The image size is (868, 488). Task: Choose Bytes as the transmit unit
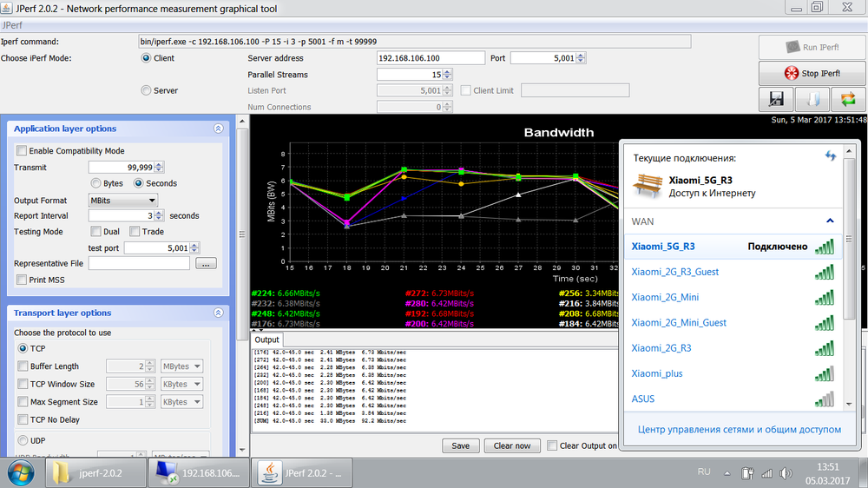coord(95,183)
